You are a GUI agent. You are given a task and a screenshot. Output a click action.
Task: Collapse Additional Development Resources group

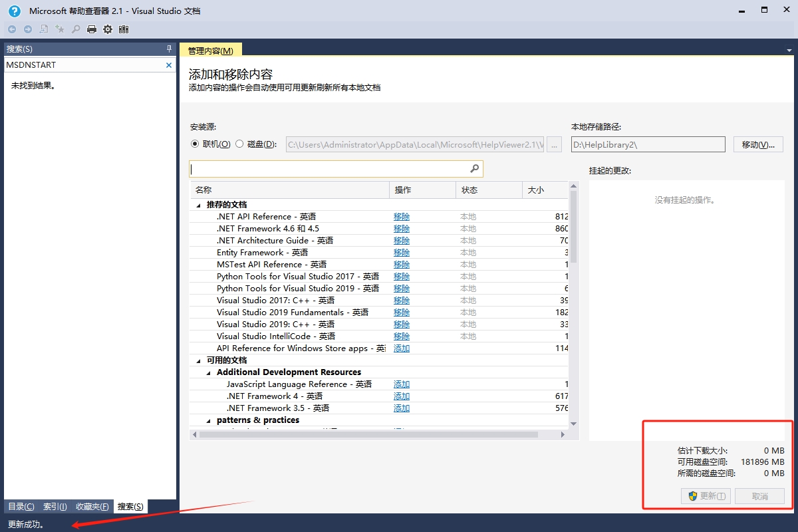click(208, 372)
